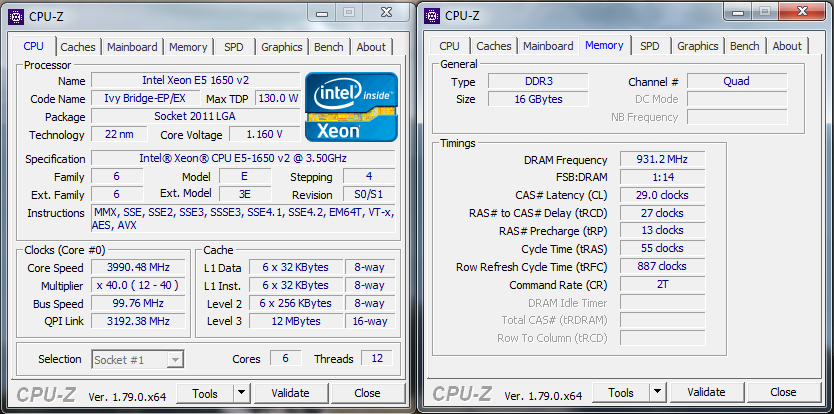Expand Tools dropdown arrow in left window
The width and height of the screenshot is (834, 414).
[241, 393]
